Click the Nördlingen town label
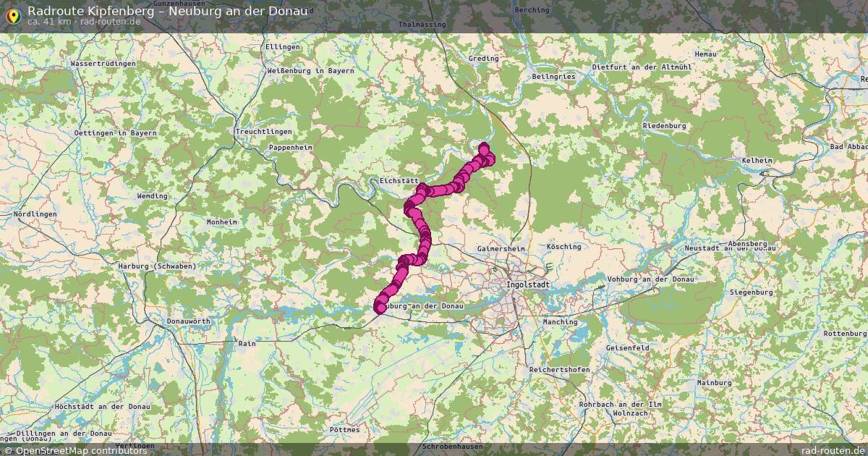This screenshot has height=456, width=868. pyautogui.click(x=35, y=215)
